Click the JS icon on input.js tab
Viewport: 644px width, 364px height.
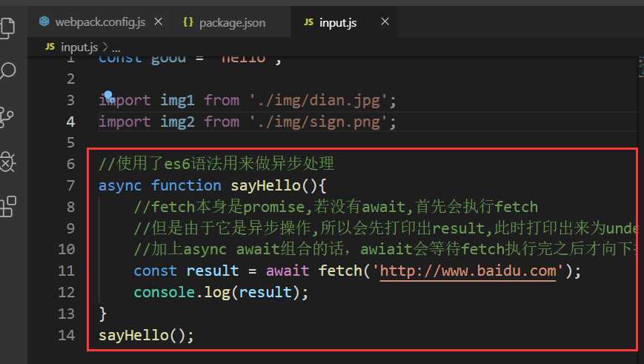point(308,22)
